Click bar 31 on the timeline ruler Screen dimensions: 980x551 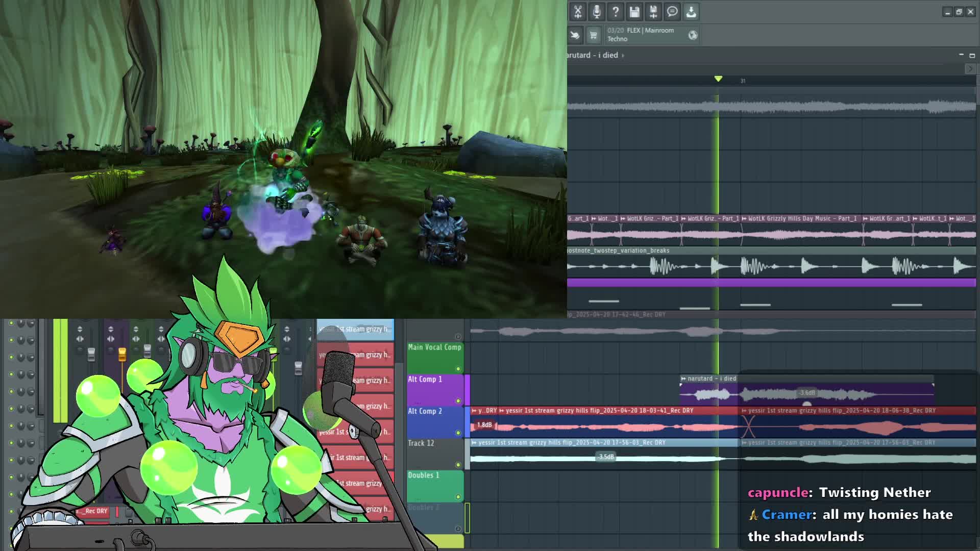click(x=743, y=81)
